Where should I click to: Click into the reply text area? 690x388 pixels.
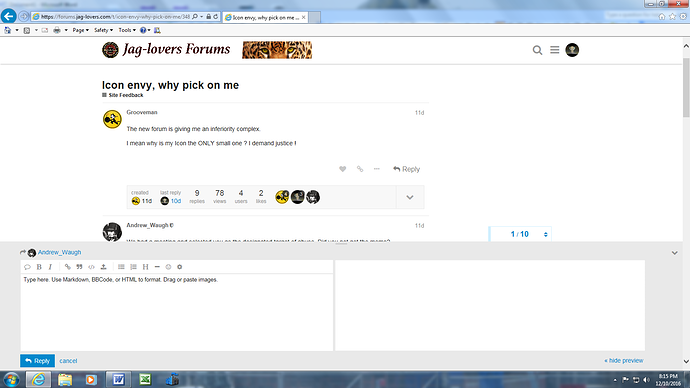[176, 312]
